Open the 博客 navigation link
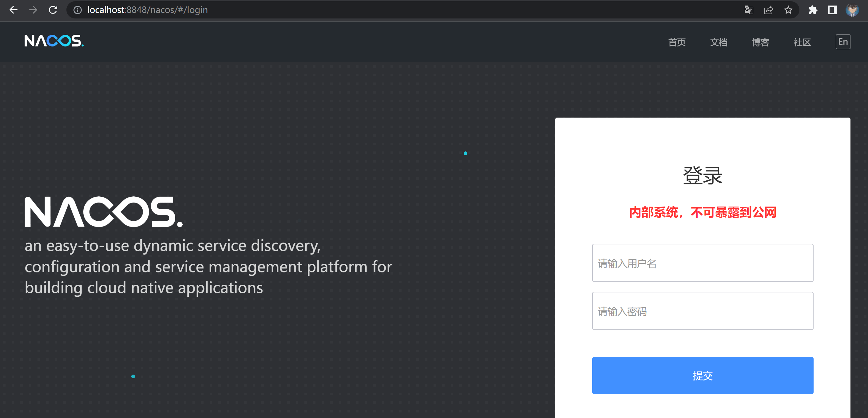Screen dimensions: 868x418 click(x=760, y=42)
